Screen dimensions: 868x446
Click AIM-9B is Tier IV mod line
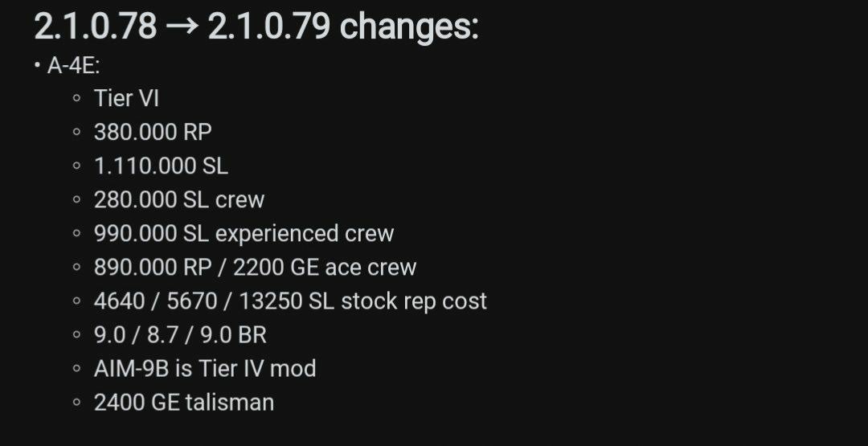[x=205, y=369]
